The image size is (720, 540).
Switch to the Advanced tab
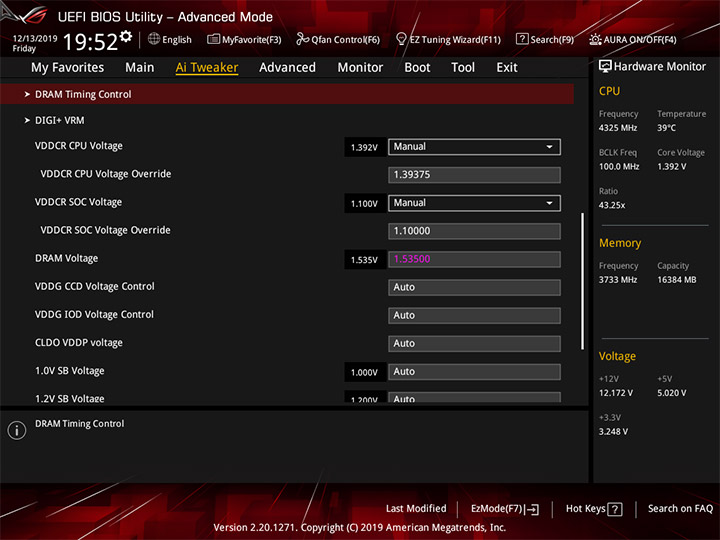point(287,68)
